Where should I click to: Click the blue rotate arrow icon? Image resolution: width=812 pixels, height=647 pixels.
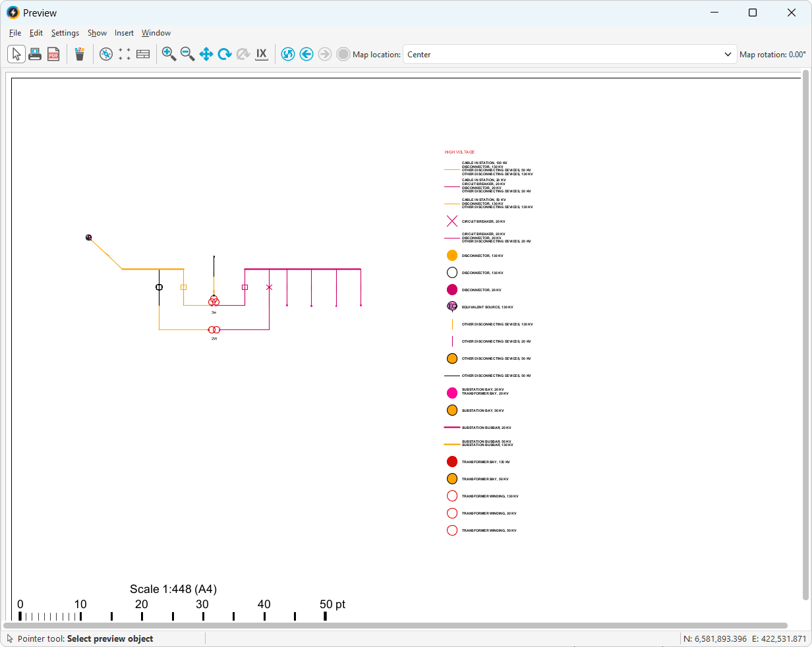[225, 54]
